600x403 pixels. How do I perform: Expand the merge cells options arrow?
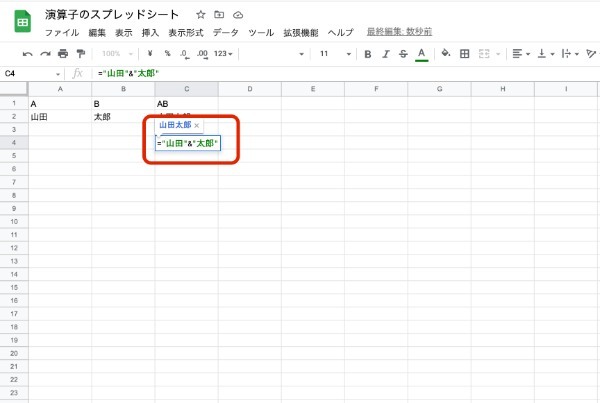(498, 54)
